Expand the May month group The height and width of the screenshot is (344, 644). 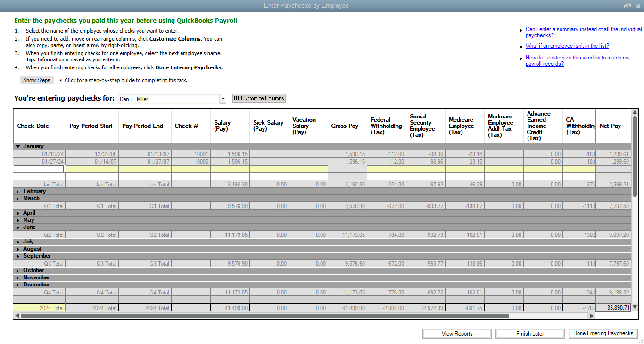tap(18, 220)
